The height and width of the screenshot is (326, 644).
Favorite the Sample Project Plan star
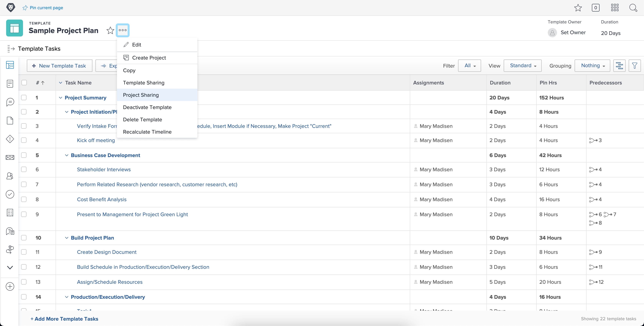click(110, 31)
